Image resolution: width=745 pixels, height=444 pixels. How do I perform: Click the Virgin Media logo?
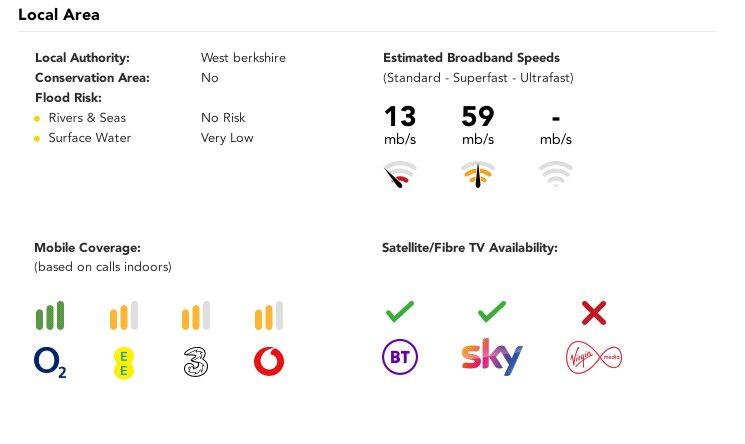pyautogui.click(x=593, y=357)
